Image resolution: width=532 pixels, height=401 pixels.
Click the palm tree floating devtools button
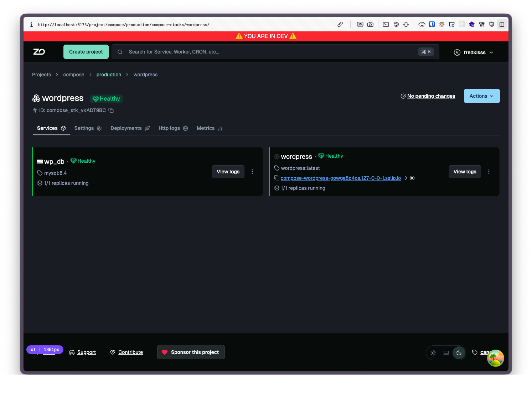click(x=496, y=358)
